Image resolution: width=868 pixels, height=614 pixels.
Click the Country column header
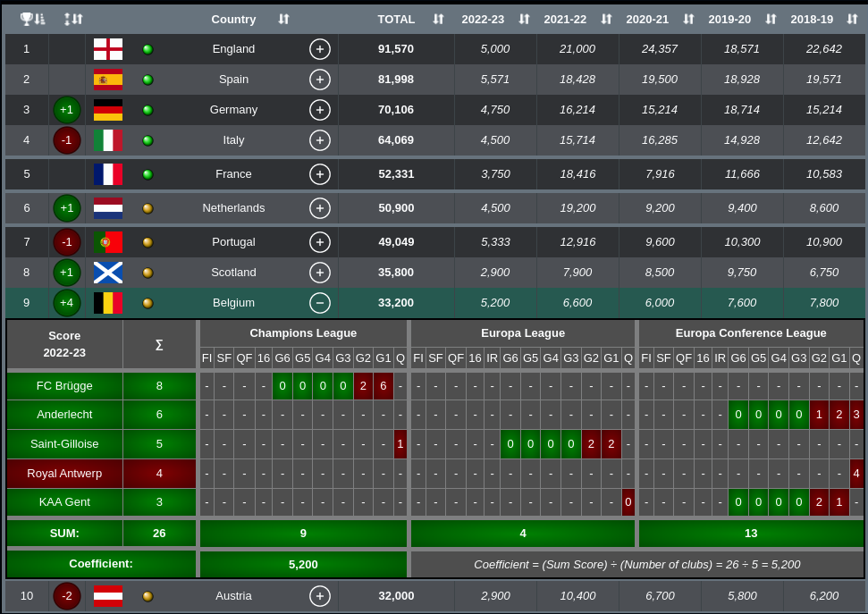tap(233, 20)
